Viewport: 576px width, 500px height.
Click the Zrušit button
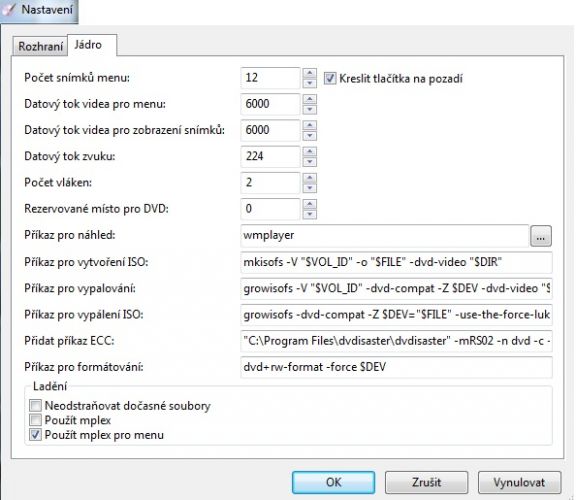coord(426,482)
